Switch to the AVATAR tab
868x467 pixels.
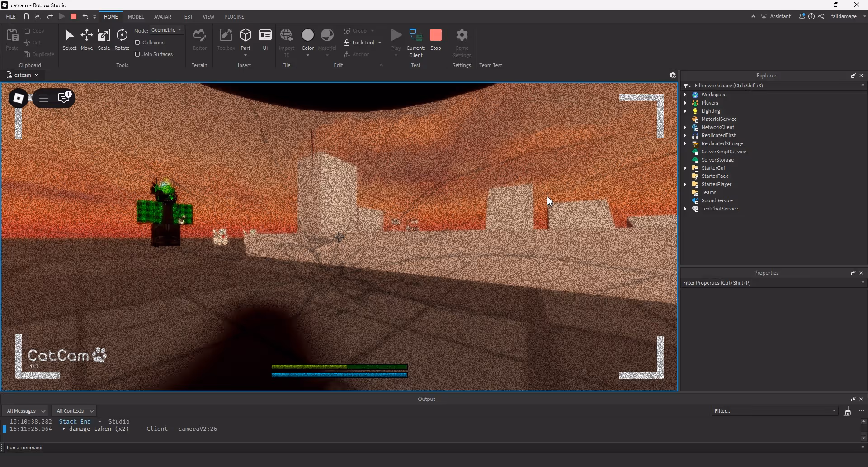(162, 17)
